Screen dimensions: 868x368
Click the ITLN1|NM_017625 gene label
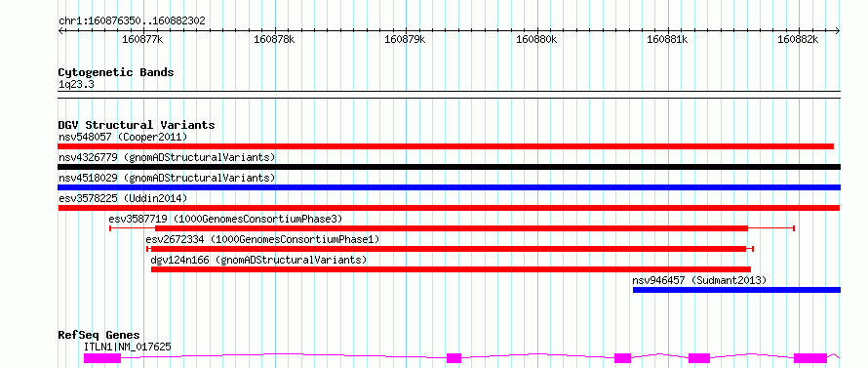coord(128,347)
